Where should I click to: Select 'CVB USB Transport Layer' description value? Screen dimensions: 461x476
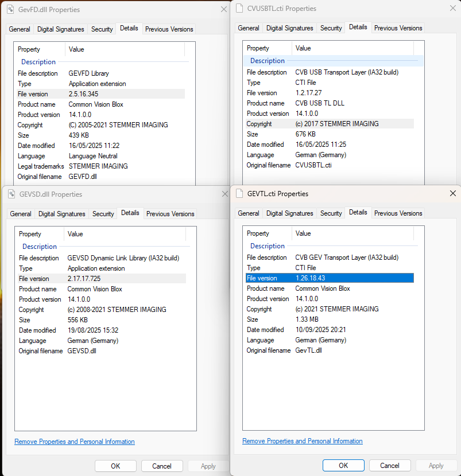(347, 72)
